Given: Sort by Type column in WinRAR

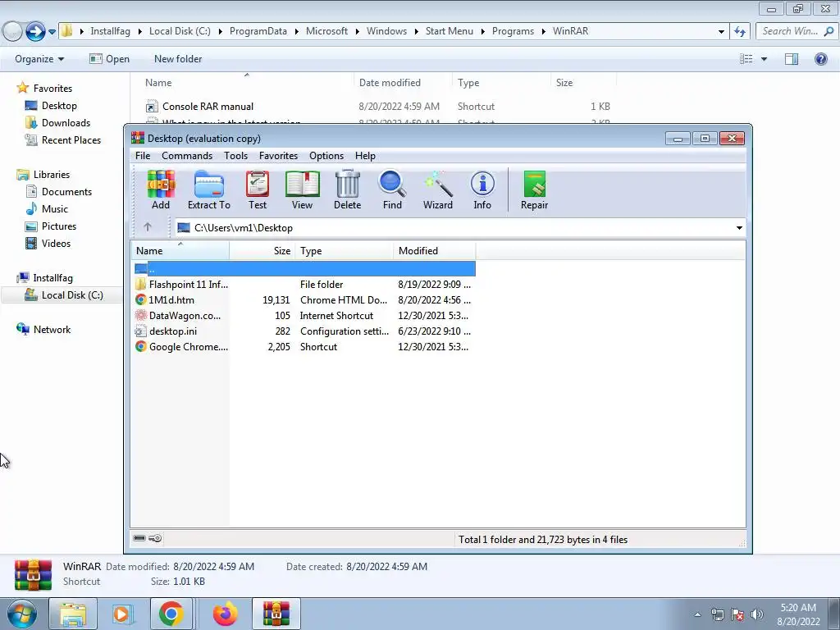Looking at the screenshot, I should 344,251.
